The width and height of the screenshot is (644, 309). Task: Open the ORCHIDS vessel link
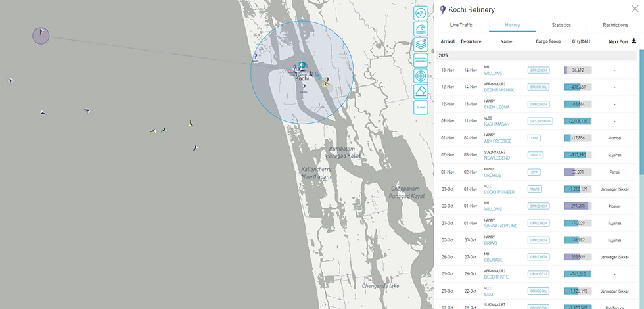(x=493, y=175)
